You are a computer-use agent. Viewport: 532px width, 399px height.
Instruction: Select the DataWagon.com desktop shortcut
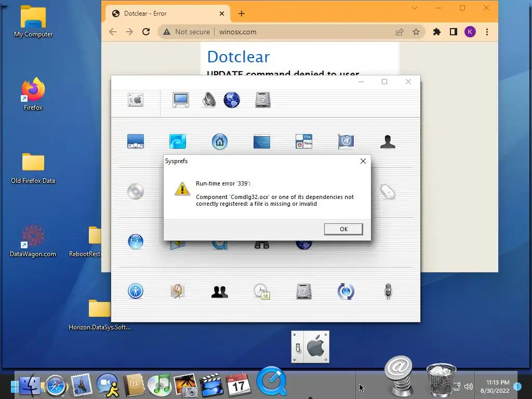[x=33, y=241]
